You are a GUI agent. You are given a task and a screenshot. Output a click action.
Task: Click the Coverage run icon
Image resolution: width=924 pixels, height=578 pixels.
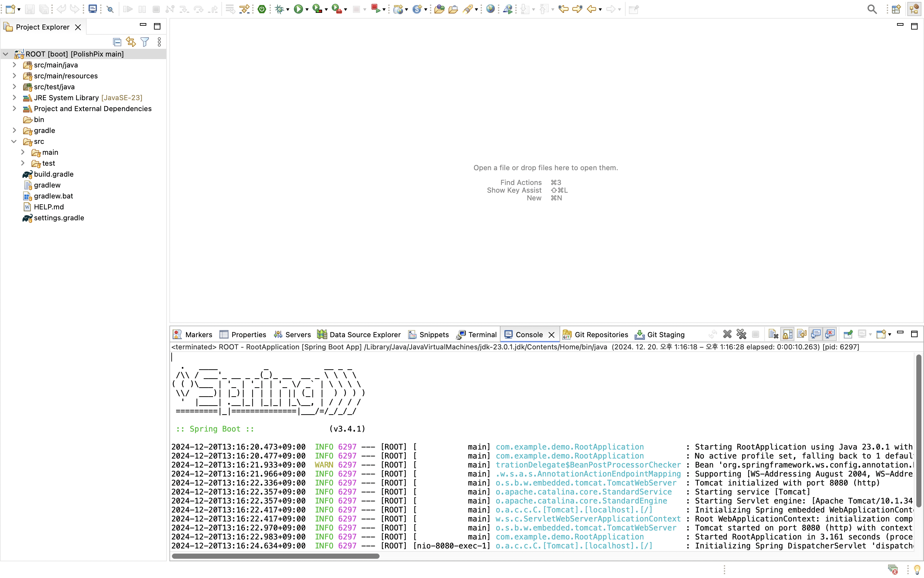[317, 9]
